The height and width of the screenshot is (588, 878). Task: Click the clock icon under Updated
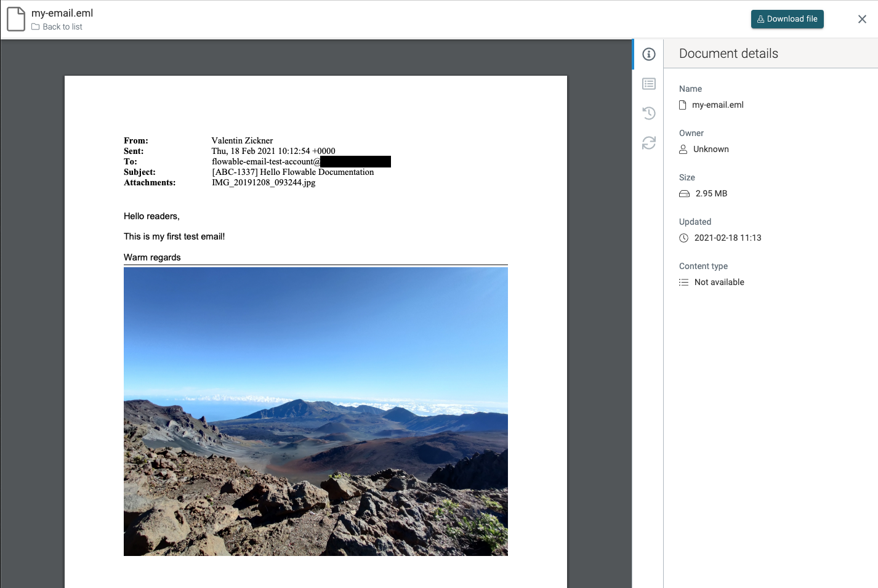click(683, 238)
